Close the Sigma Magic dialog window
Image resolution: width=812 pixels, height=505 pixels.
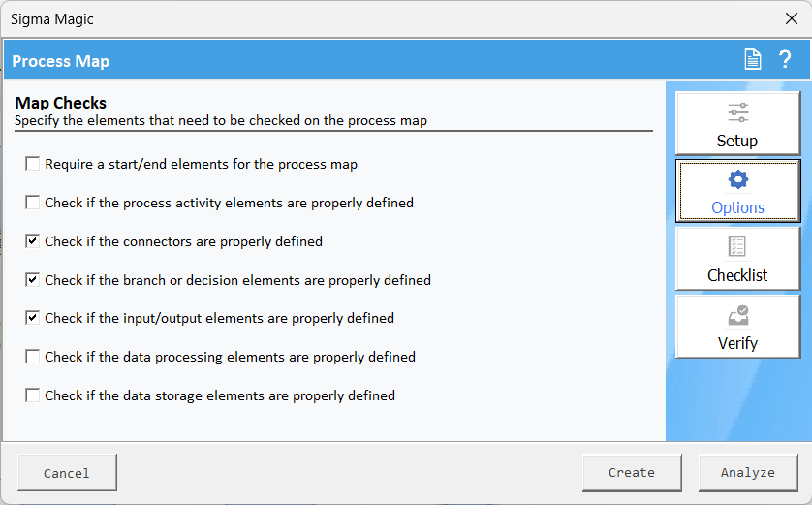pyautogui.click(x=791, y=18)
